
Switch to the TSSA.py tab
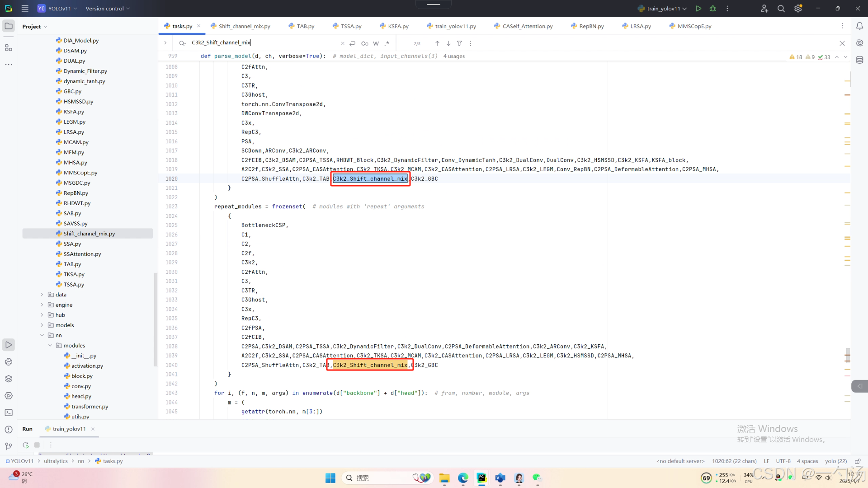click(350, 26)
